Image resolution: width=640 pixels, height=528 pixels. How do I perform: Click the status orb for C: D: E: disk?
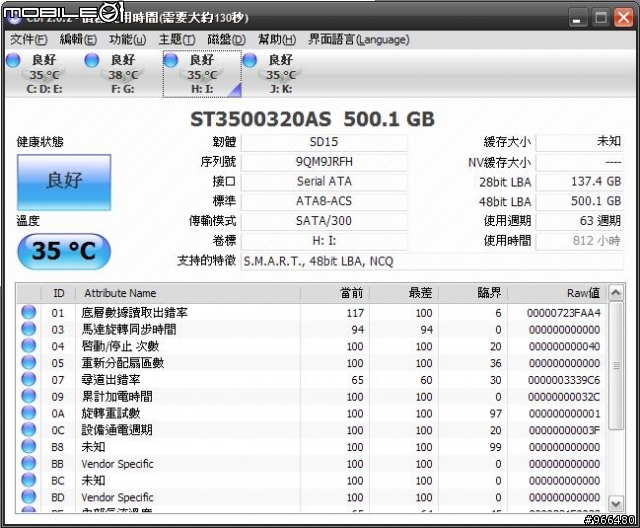[x=13, y=60]
